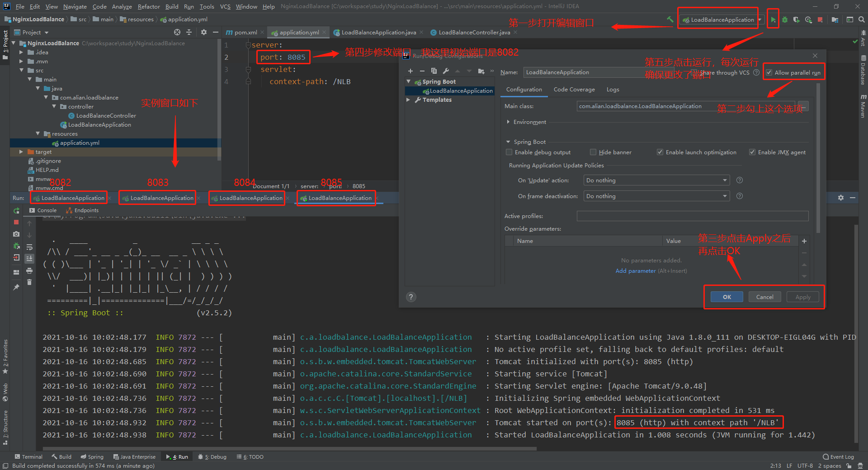This screenshot has width=868, height=470.
Task: Click the Debug bug icon in the top toolbar
Action: click(x=785, y=20)
